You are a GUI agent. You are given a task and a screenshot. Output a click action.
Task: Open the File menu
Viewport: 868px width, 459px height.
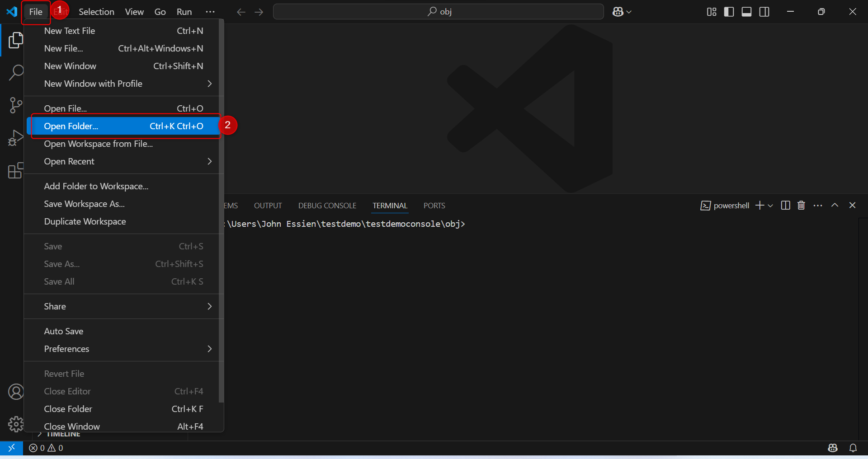(36, 12)
